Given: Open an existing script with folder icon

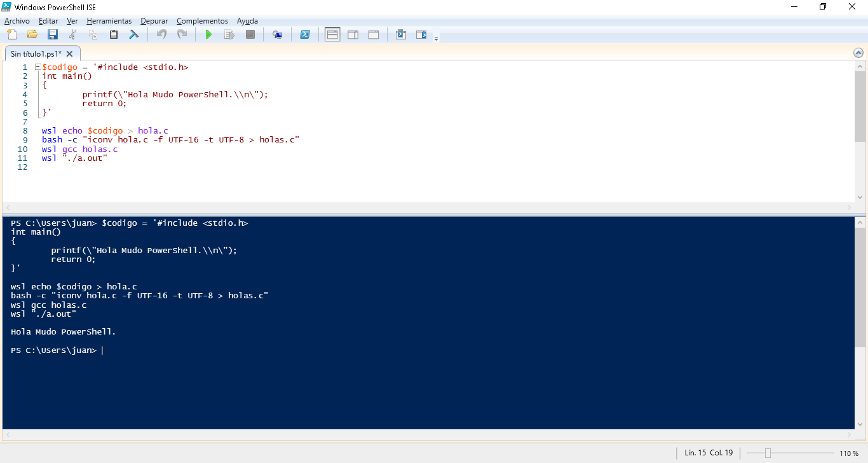Looking at the screenshot, I should tap(32, 34).
